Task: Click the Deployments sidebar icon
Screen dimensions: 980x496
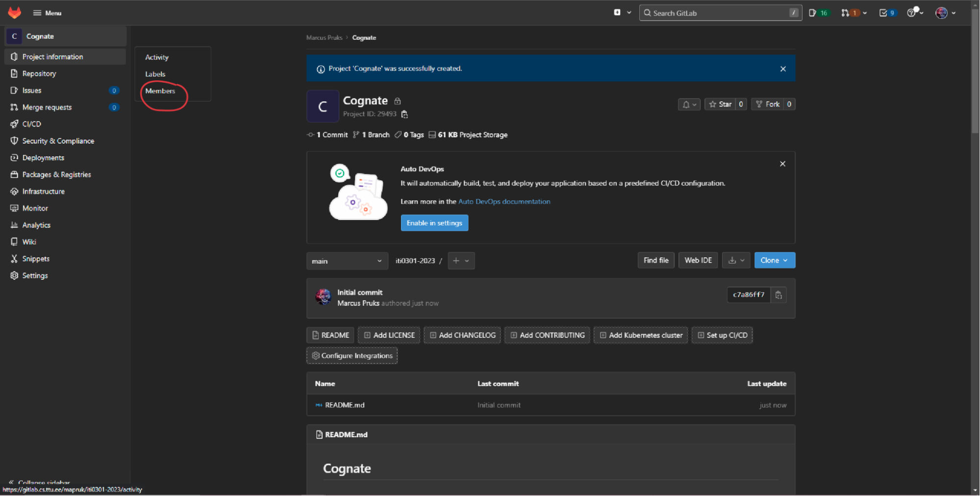Action: pos(14,158)
